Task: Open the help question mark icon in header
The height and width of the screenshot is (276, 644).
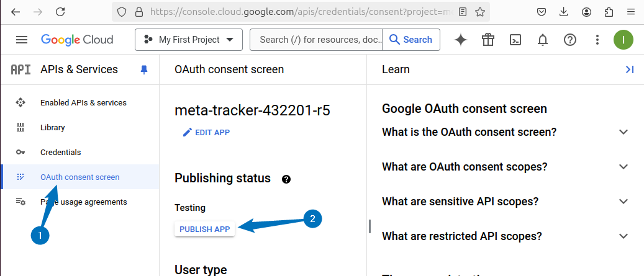Action: [570, 40]
